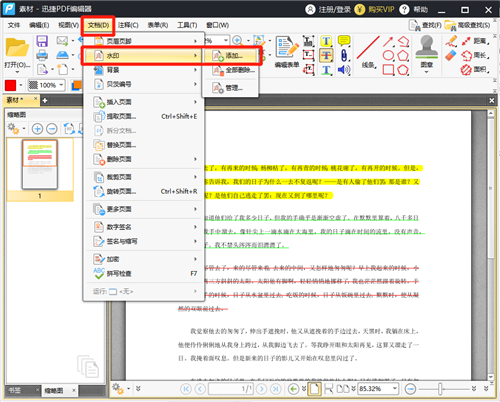Click the Buy VIP (购买VIP) button
The height and width of the screenshot is (402, 500).
click(374, 9)
